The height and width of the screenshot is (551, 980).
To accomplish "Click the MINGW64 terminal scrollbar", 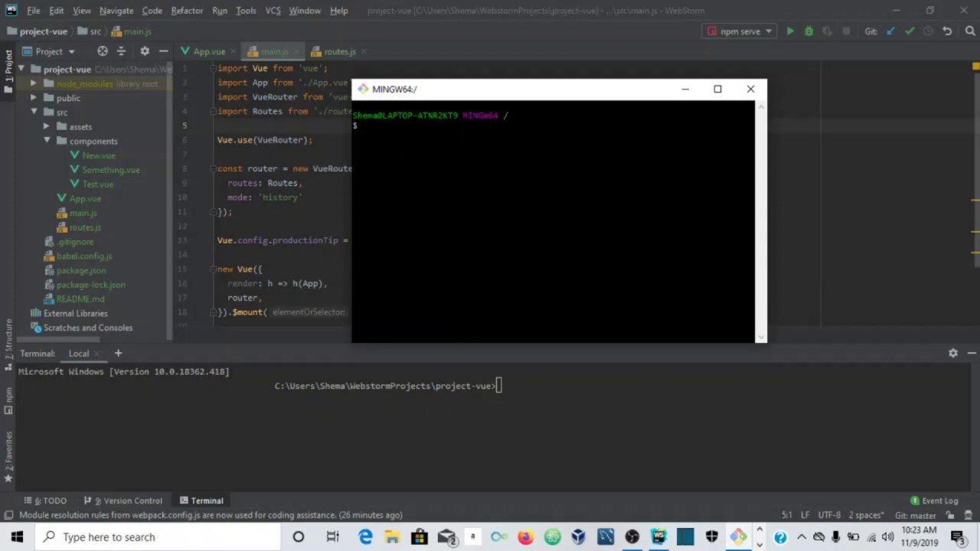I will click(760, 221).
